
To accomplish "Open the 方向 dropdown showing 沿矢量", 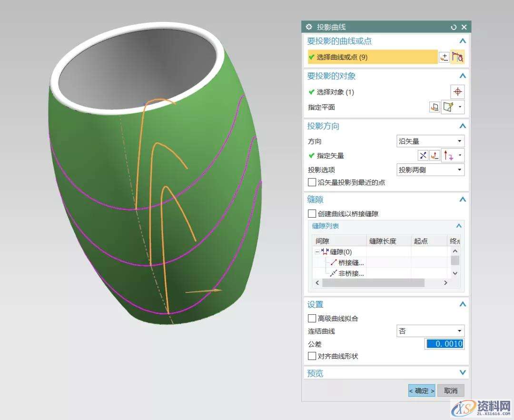I will pyautogui.click(x=430, y=141).
